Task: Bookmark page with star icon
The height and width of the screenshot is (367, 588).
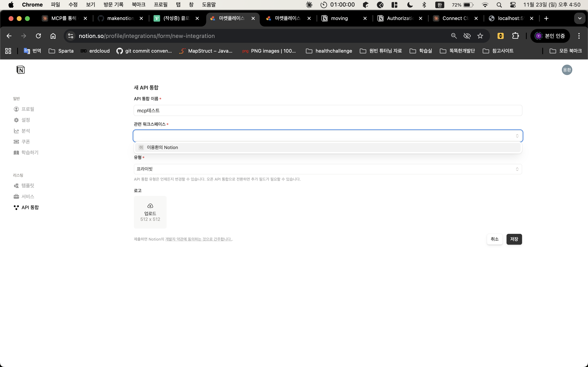Action: (480, 36)
